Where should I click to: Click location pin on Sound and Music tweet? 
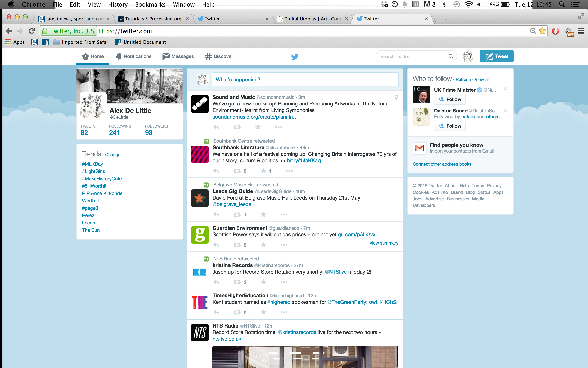396,97
